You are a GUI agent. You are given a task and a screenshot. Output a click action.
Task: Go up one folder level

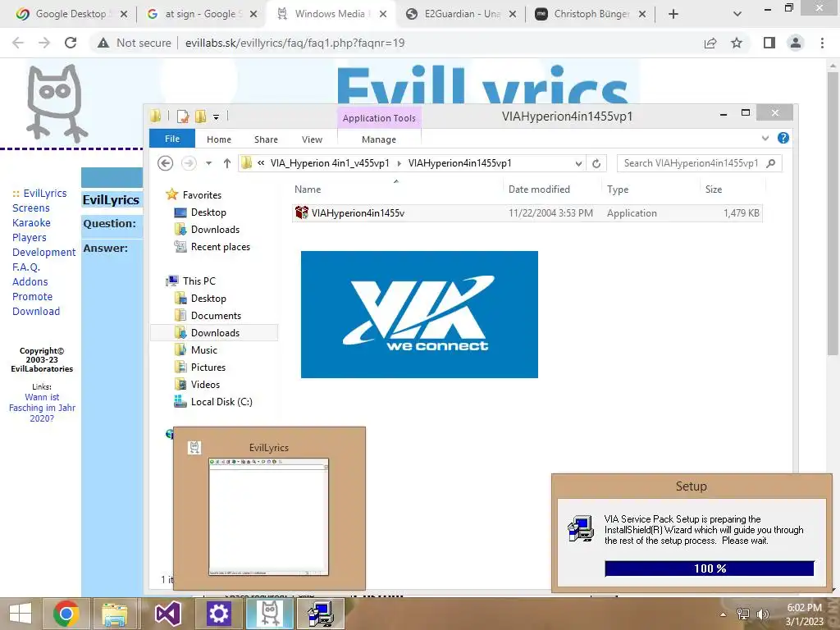227,163
